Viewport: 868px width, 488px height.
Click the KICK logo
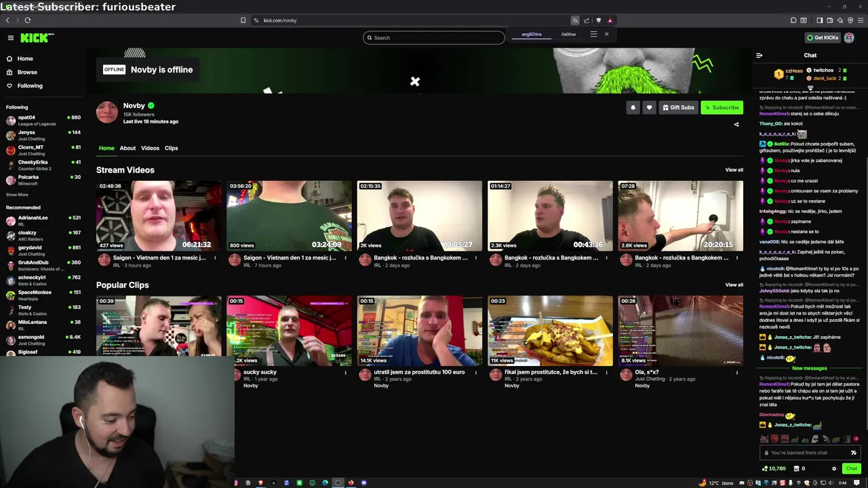37,38
